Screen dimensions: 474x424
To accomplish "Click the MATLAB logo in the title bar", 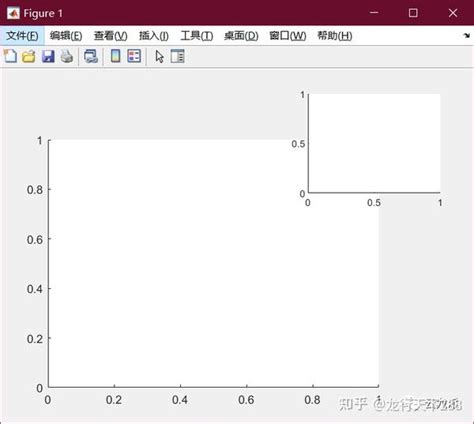I will (13, 13).
